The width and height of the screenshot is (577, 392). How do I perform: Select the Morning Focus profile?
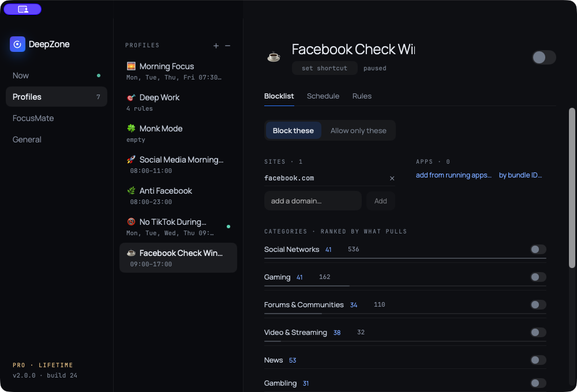click(x=178, y=71)
